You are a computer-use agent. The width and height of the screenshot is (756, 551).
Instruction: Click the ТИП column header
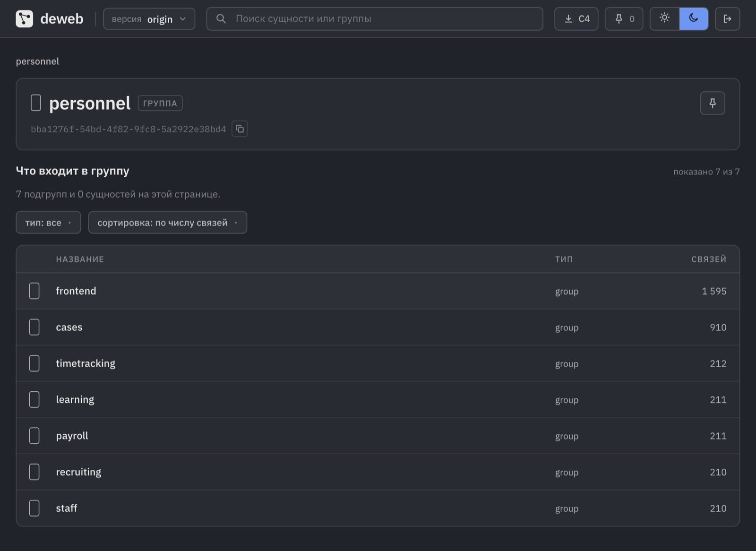point(564,259)
